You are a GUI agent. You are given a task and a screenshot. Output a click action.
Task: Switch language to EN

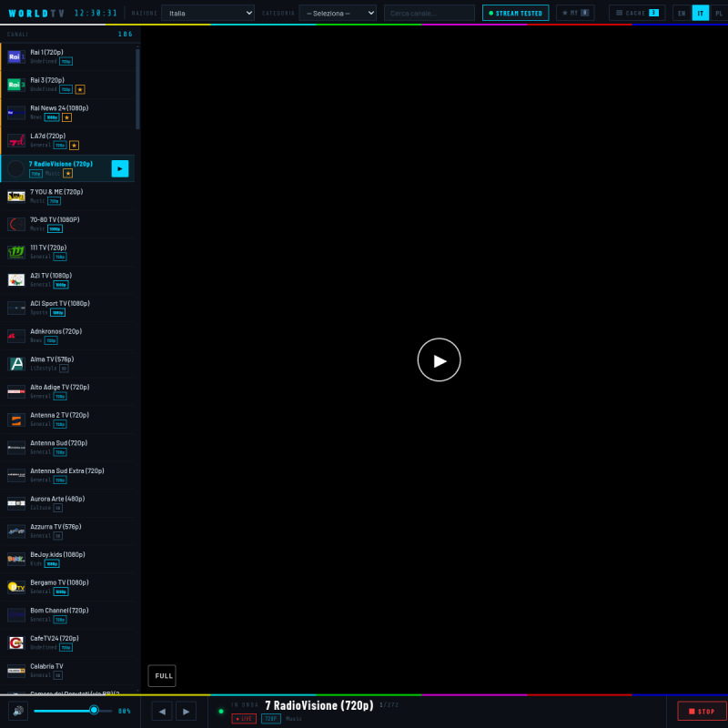[681, 13]
